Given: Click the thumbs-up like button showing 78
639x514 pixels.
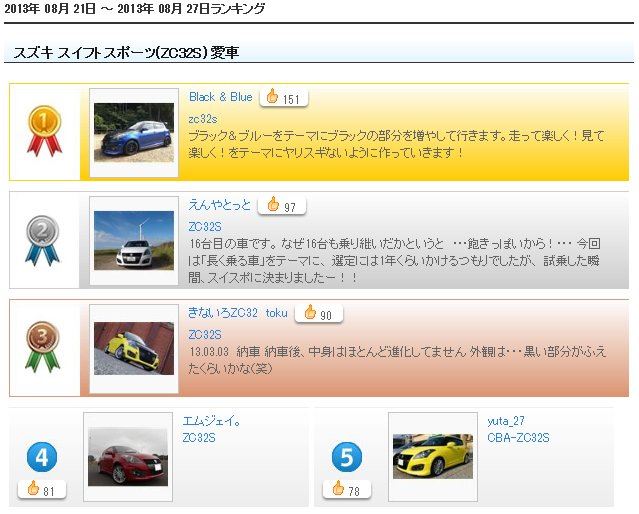Looking at the screenshot, I should click(347, 490).
